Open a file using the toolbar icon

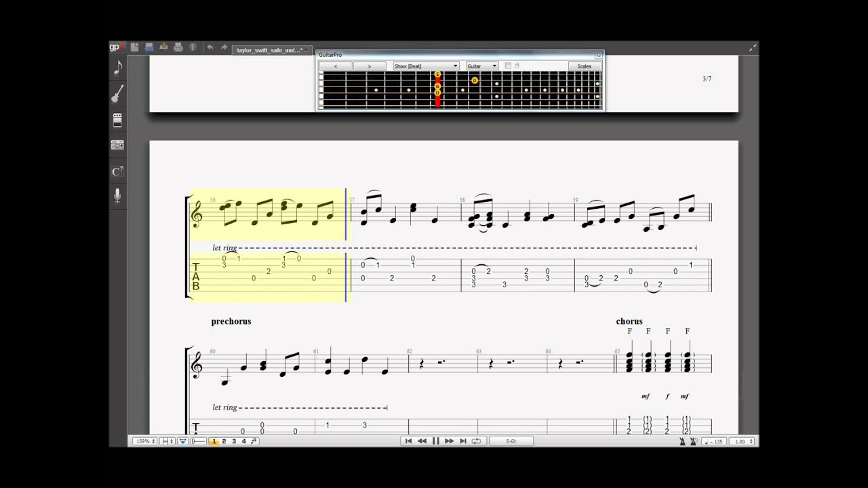[149, 47]
